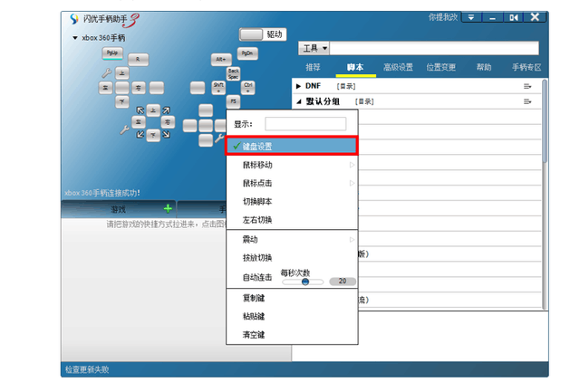Click the Shift mapped gamepad key
This screenshot has width=580, height=392.
pyautogui.click(x=218, y=88)
